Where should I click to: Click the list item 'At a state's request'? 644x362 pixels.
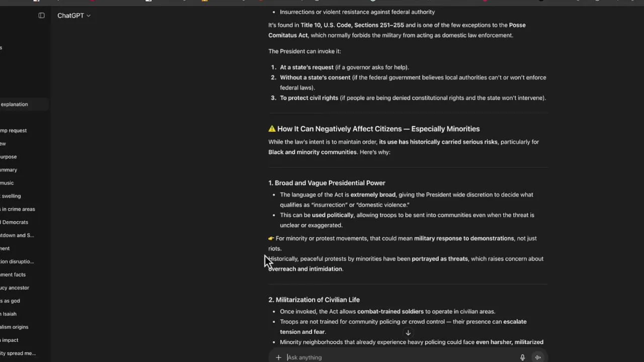[344, 67]
